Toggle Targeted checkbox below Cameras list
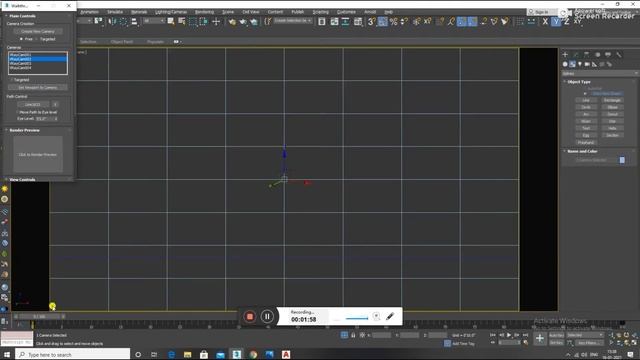640x360 pixels. pyautogui.click(x=11, y=80)
